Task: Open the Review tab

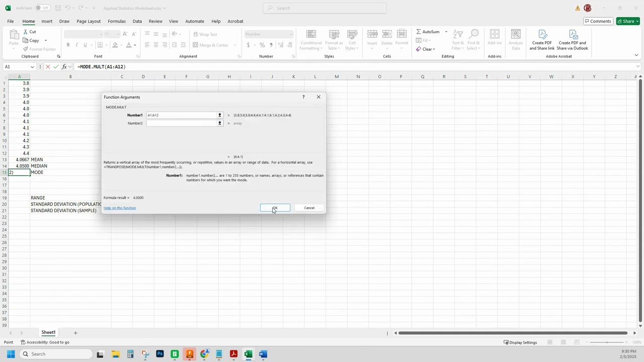Action: 155,21
